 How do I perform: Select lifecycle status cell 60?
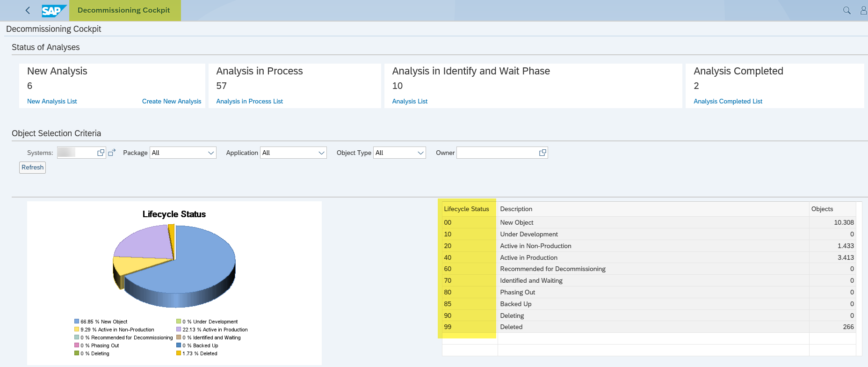click(x=470, y=269)
